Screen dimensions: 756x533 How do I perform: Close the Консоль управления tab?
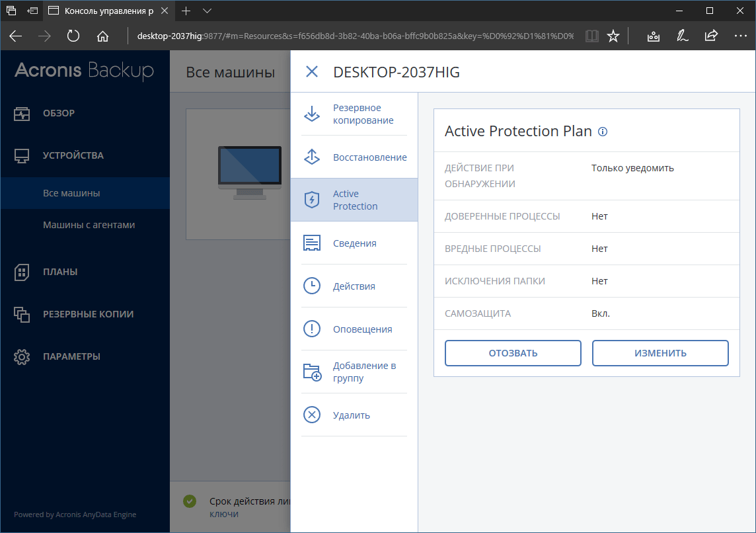tap(165, 11)
